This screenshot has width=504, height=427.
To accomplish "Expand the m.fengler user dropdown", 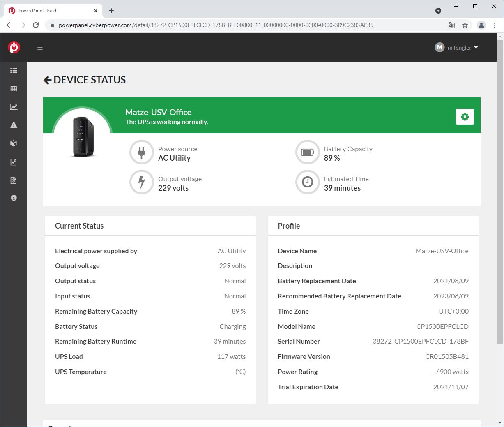I will 463,48.
